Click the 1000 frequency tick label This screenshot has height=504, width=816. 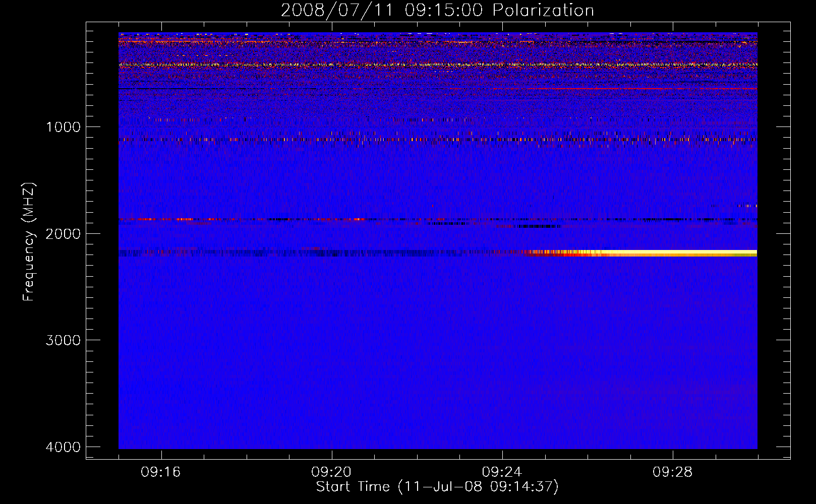[x=63, y=127]
